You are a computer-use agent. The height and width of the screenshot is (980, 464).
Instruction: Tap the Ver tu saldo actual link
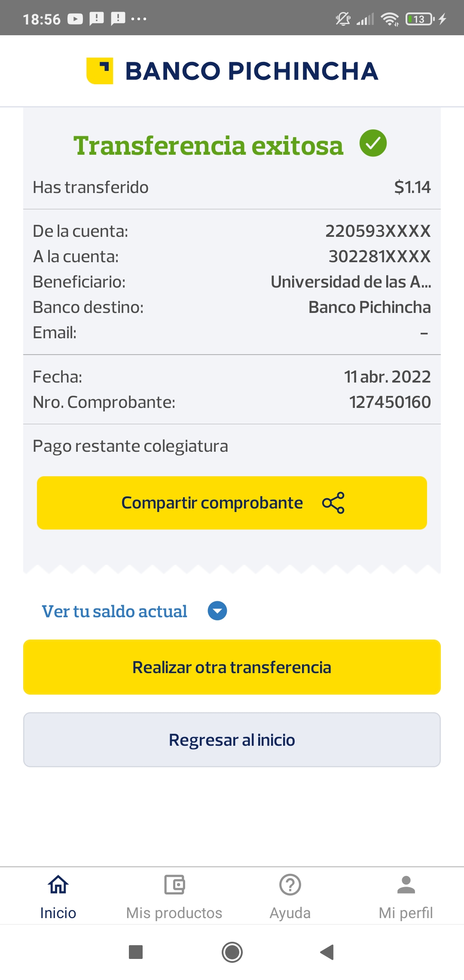coord(114,611)
